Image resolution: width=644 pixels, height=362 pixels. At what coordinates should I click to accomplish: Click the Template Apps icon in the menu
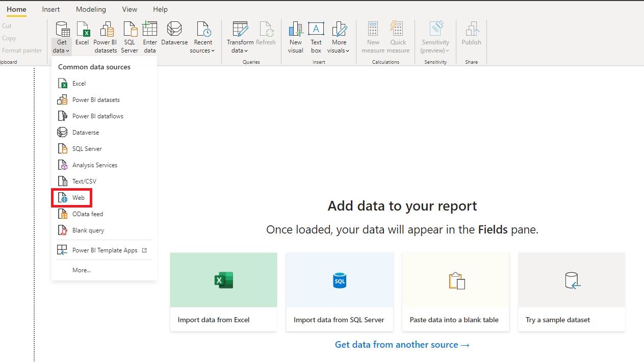pyautogui.click(x=62, y=250)
